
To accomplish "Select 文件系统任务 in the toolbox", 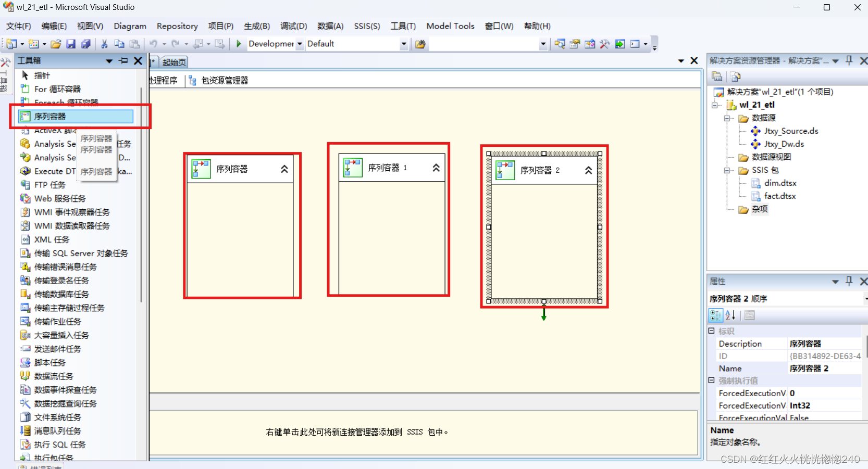I will click(77, 417).
